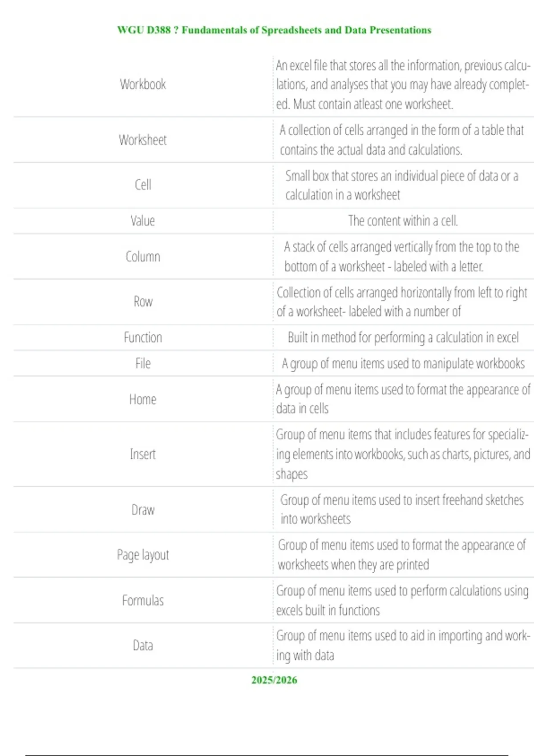Click the Row term
534x756 pixels.
pos(143,302)
